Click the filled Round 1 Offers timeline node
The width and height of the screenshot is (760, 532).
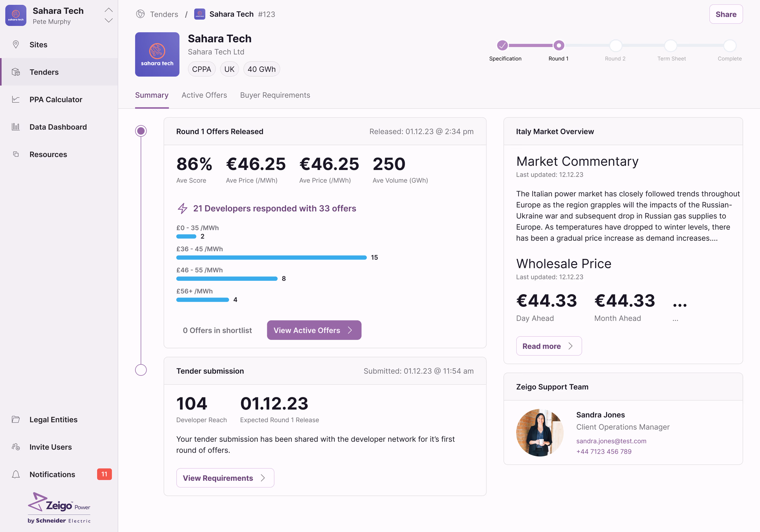[x=141, y=131]
